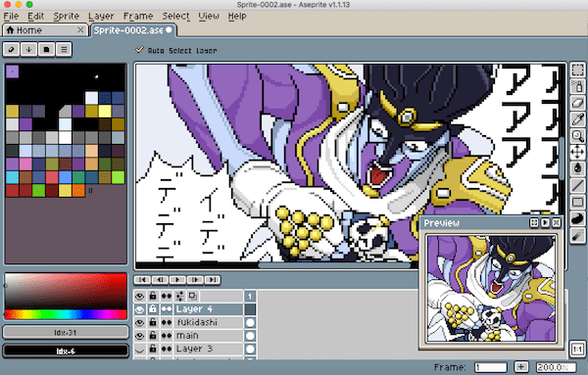Open the File menu
This screenshot has height=375, width=588.
[11, 16]
